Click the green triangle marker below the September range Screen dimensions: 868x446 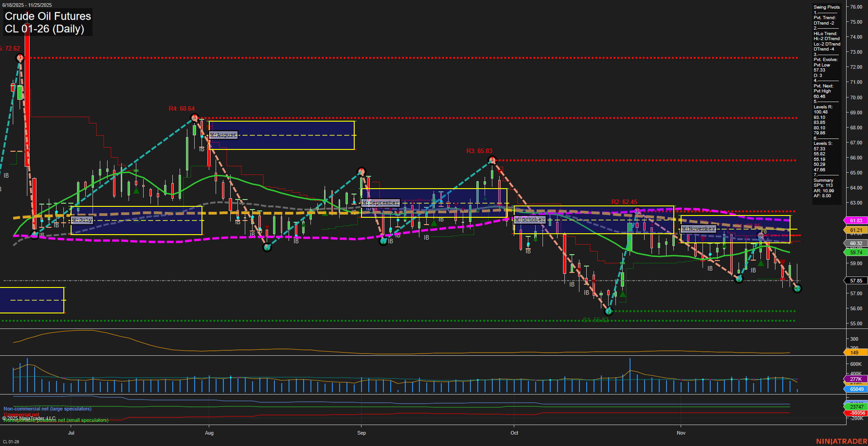(x=433, y=224)
